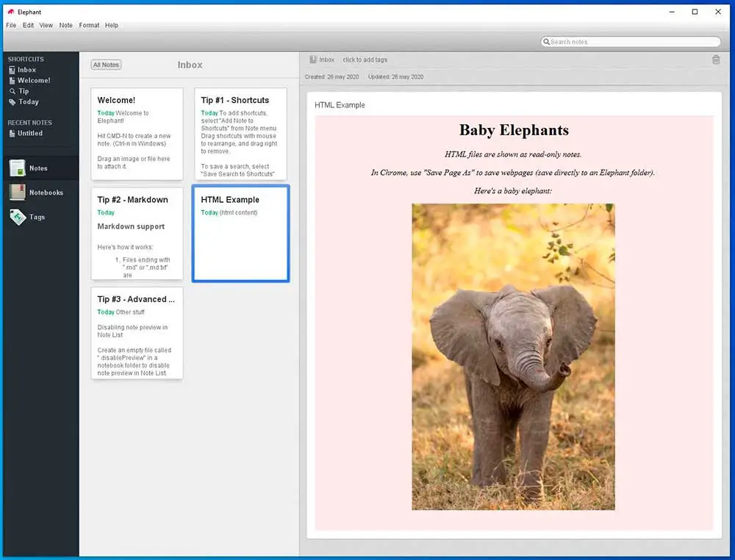
Task: Open the Tip #3 - Advanced note card
Action: [137, 333]
